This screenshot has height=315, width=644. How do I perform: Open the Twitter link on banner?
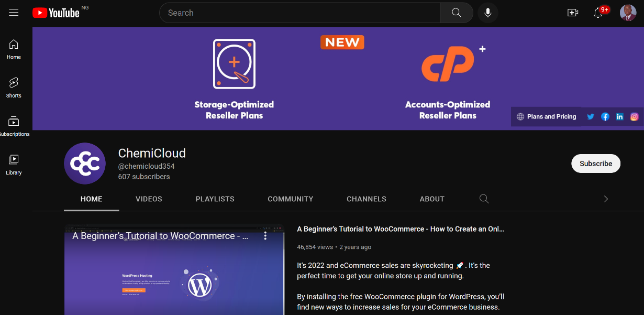tap(591, 117)
